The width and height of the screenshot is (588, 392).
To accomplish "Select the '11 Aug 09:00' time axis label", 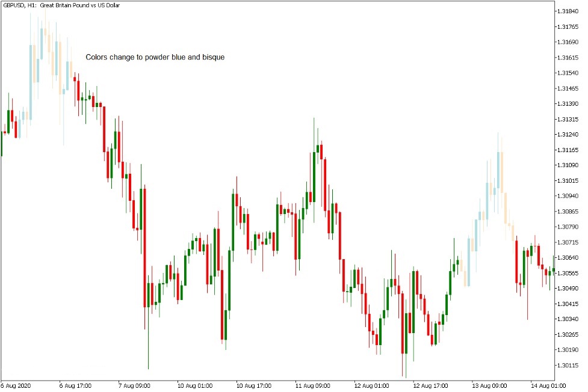I will (313, 385).
